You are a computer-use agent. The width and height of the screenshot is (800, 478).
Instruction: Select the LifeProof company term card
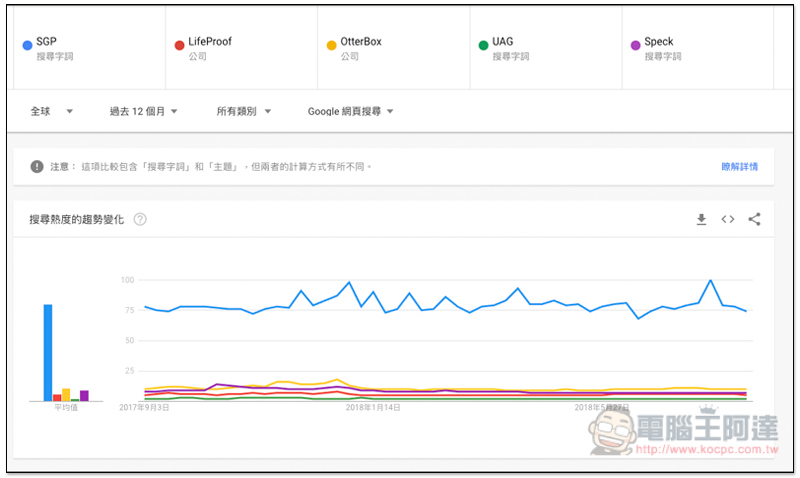coord(241,48)
